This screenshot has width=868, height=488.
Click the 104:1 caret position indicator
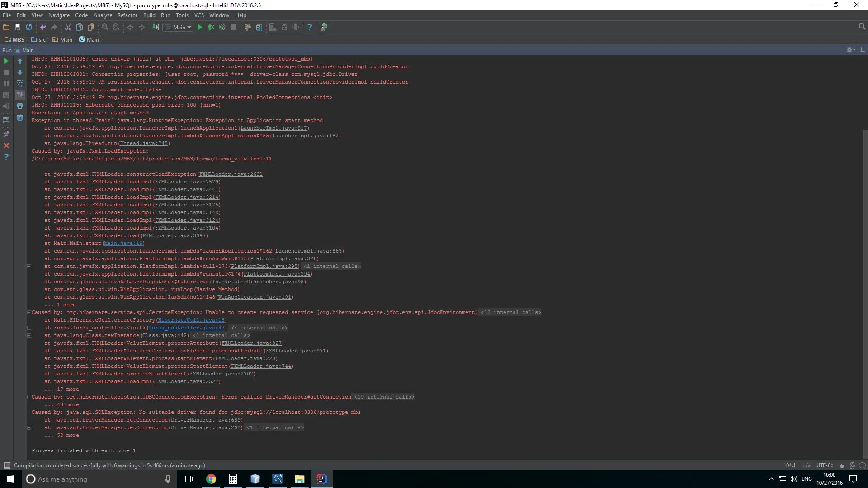[789, 465]
